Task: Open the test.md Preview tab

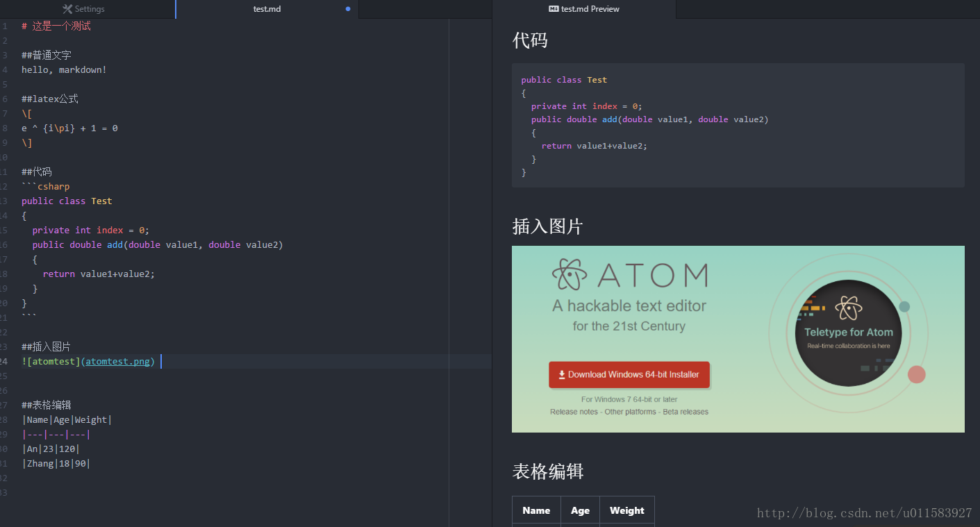Action: pos(584,9)
